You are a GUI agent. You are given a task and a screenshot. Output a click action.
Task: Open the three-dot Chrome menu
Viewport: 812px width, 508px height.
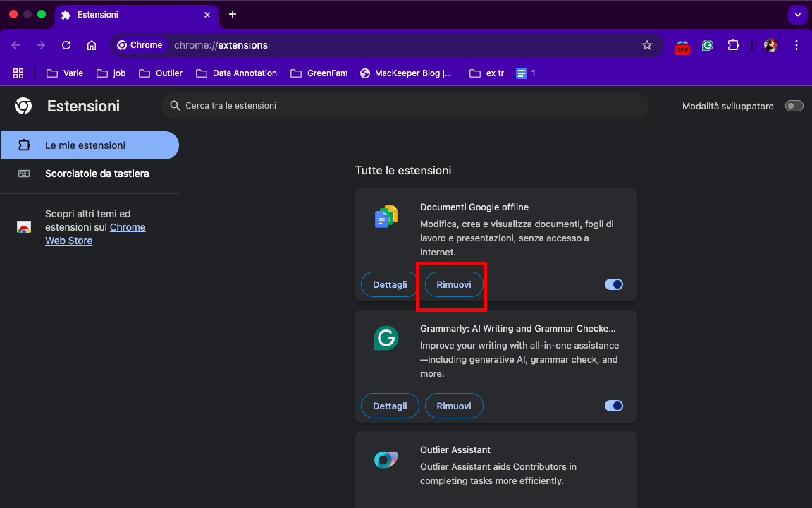pos(796,45)
